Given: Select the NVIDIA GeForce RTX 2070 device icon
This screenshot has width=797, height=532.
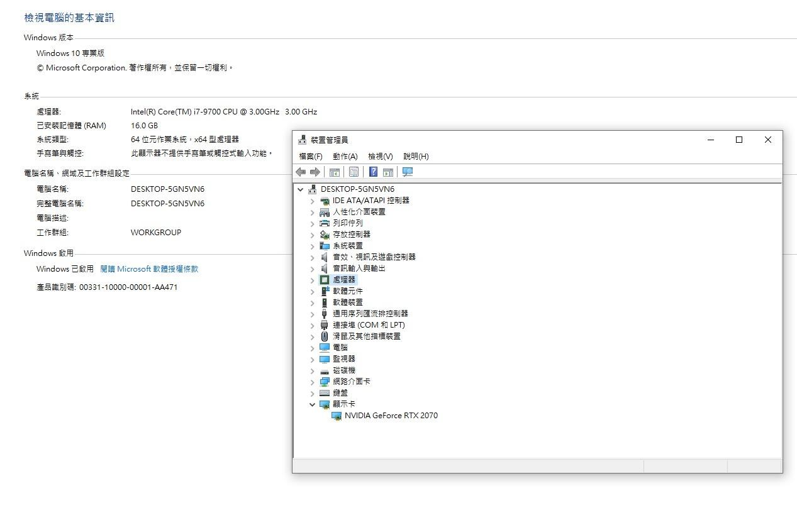Looking at the screenshot, I should pos(336,416).
